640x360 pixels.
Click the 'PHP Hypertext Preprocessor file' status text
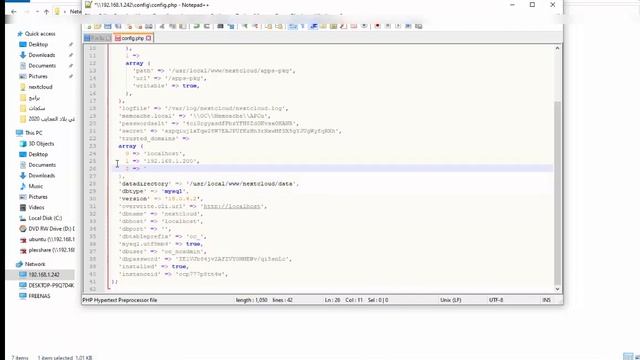tap(120, 300)
